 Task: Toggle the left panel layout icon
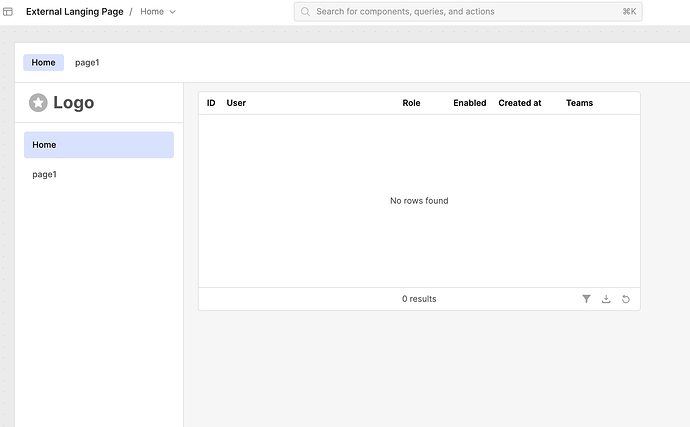tap(8, 12)
